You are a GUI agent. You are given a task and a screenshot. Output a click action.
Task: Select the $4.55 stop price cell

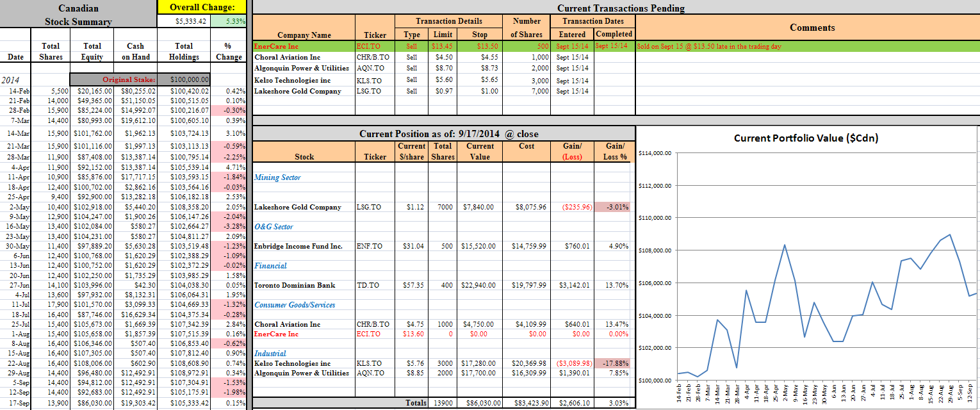click(480, 57)
